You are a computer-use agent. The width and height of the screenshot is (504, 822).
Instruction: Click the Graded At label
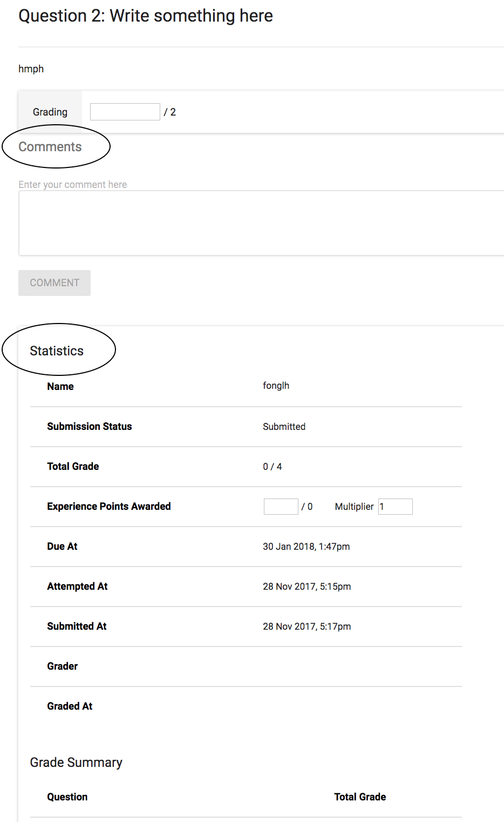click(x=70, y=705)
